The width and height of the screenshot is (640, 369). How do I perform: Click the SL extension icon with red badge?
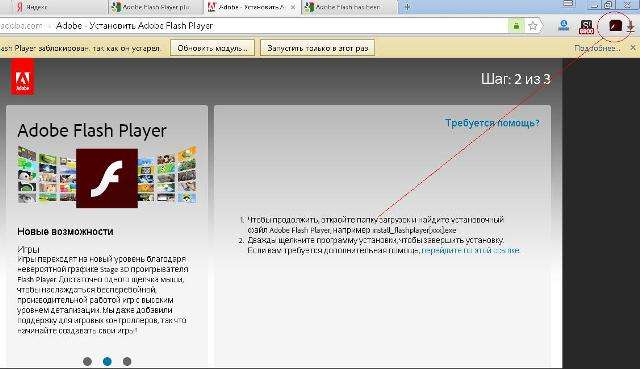587,27
